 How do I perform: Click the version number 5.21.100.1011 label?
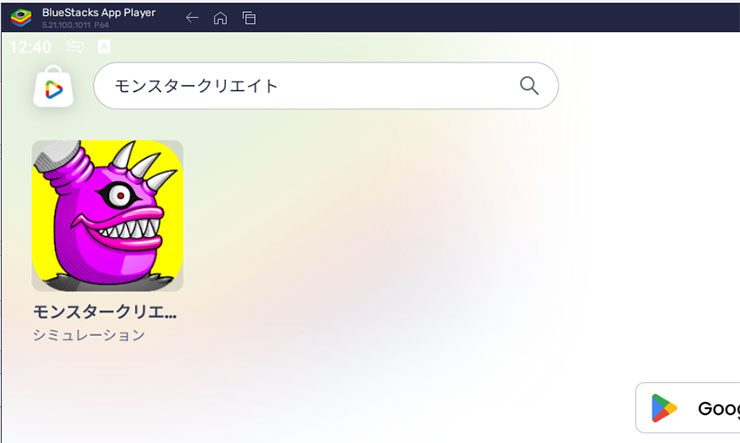tap(67, 25)
